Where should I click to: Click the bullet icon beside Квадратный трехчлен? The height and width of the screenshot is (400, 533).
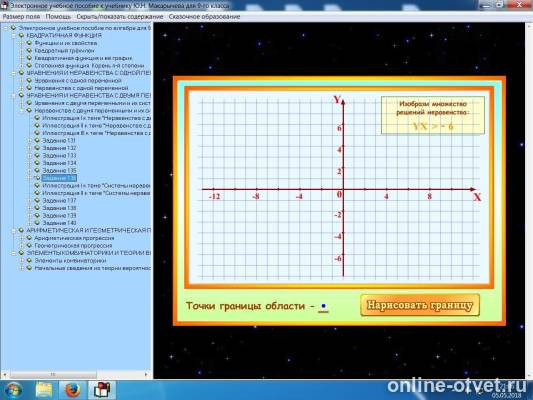click(x=29, y=50)
